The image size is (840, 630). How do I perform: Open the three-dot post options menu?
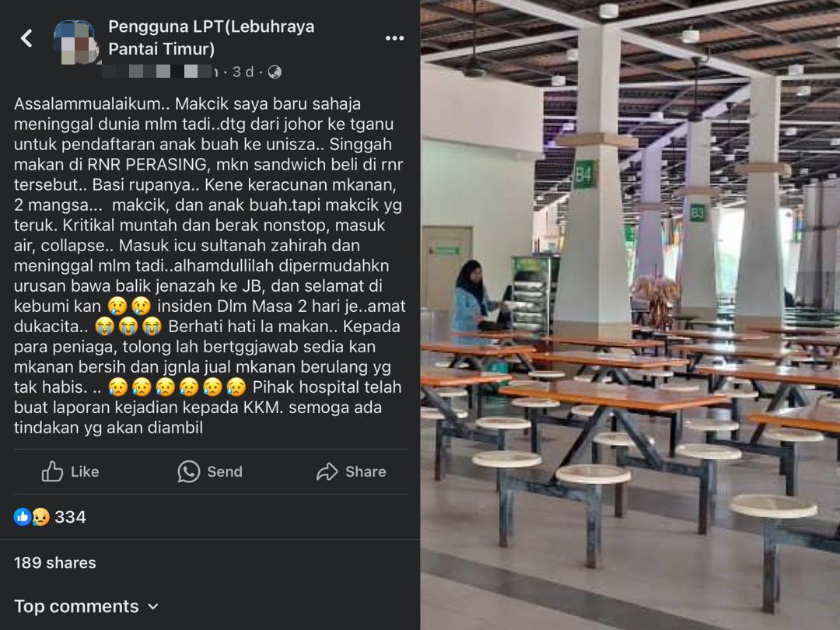(x=394, y=38)
